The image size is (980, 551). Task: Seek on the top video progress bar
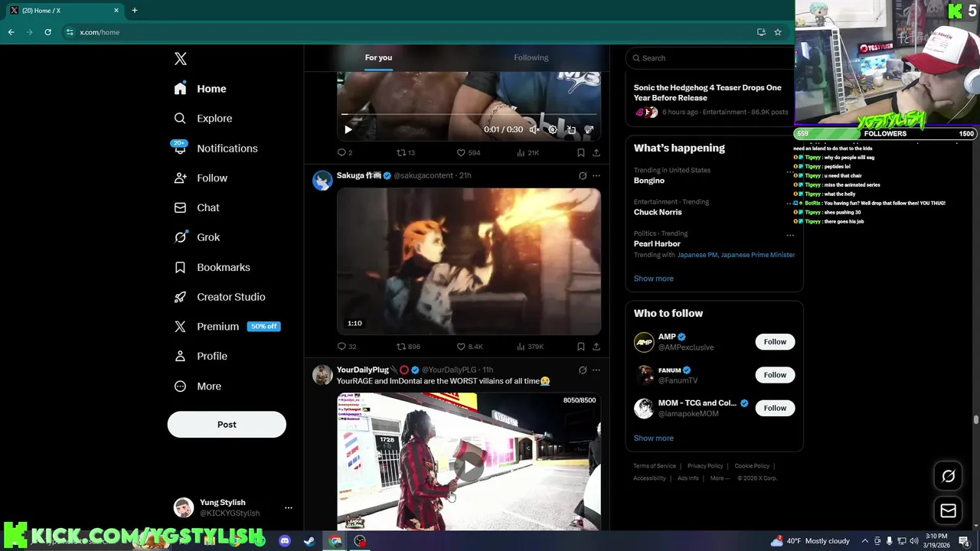[x=469, y=115]
